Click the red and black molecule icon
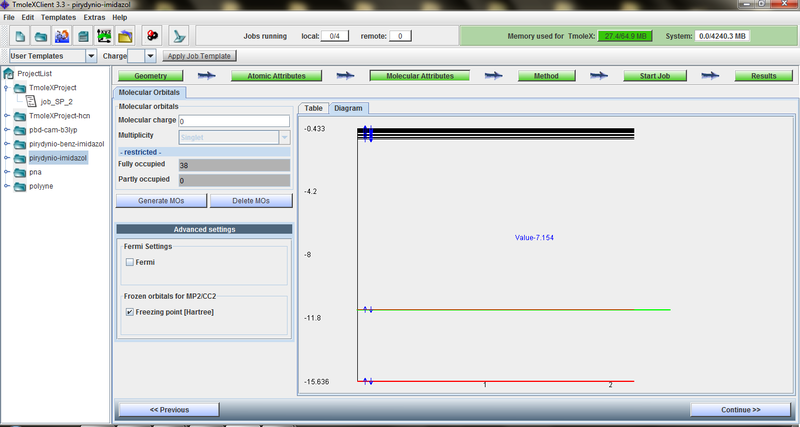Viewport: 800px width, 427px height. coord(152,36)
